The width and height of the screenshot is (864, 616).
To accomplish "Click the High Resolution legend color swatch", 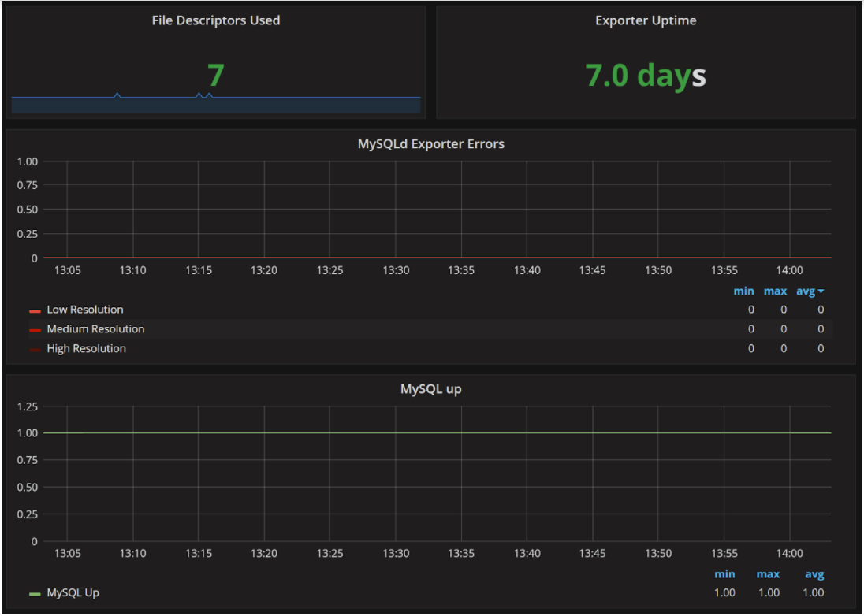I will [x=35, y=350].
